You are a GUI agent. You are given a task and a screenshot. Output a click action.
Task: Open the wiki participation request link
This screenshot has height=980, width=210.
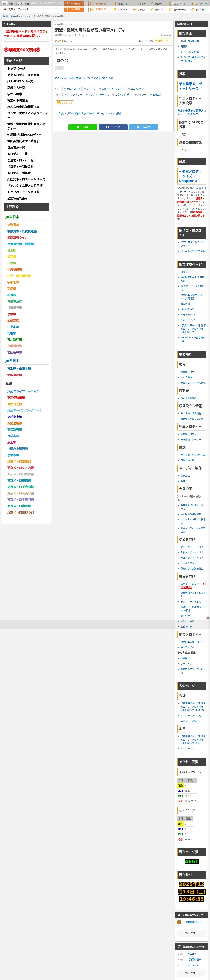pos(85,78)
